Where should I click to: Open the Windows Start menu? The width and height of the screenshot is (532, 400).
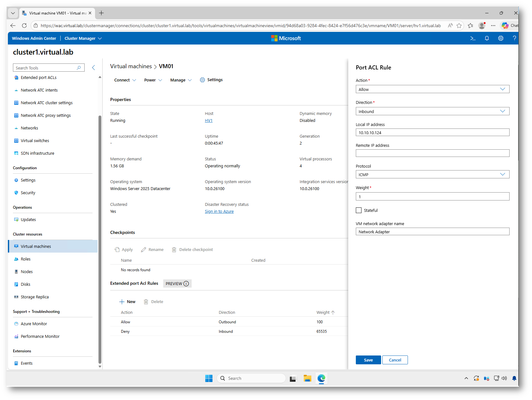tap(209, 378)
